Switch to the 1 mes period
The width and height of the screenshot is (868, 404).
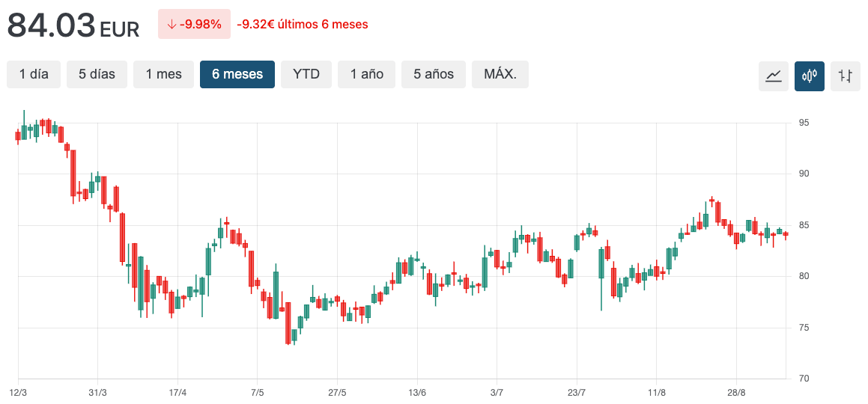[x=163, y=74]
